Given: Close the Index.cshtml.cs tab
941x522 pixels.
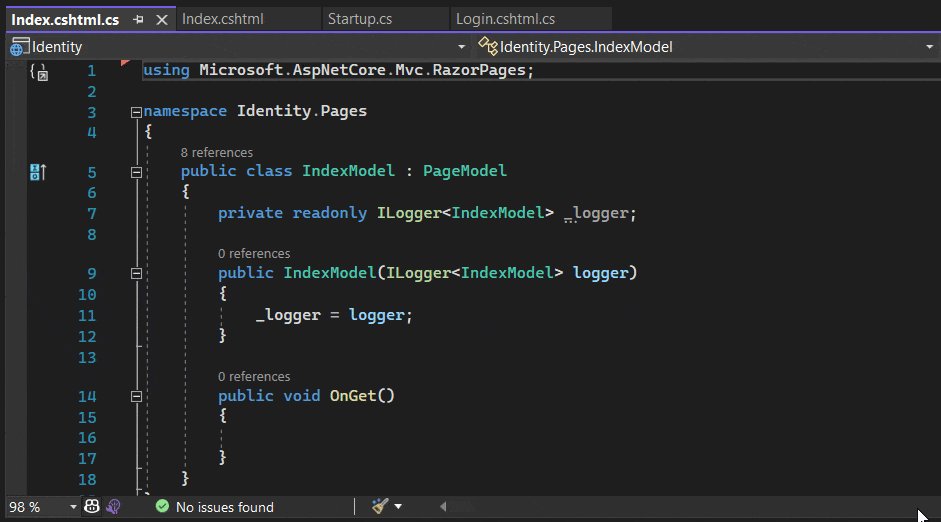Looking at the screenshot, I should pos(161,20).
